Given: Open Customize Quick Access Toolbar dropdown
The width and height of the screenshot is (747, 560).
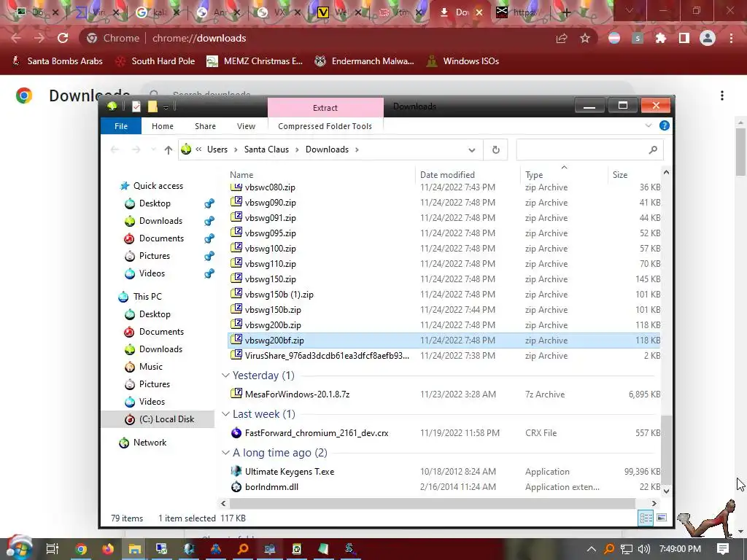Looking at the screenshot, I should pos(166,107).
